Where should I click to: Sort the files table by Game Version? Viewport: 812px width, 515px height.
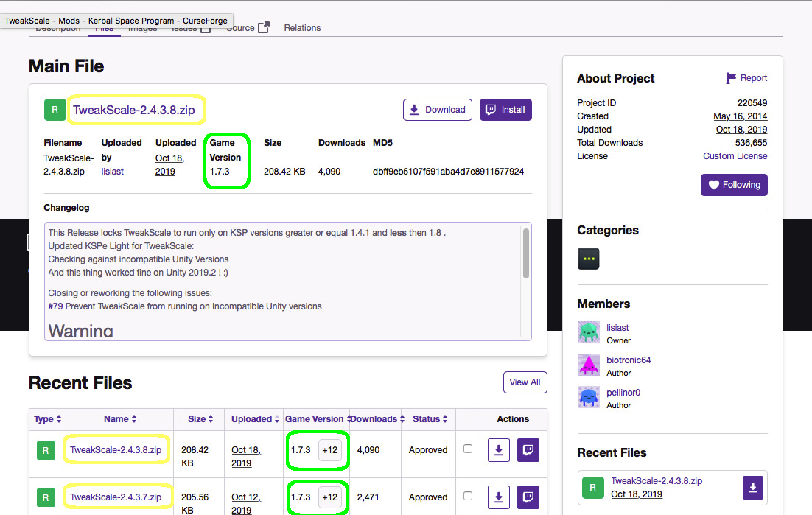coord(318,419)
